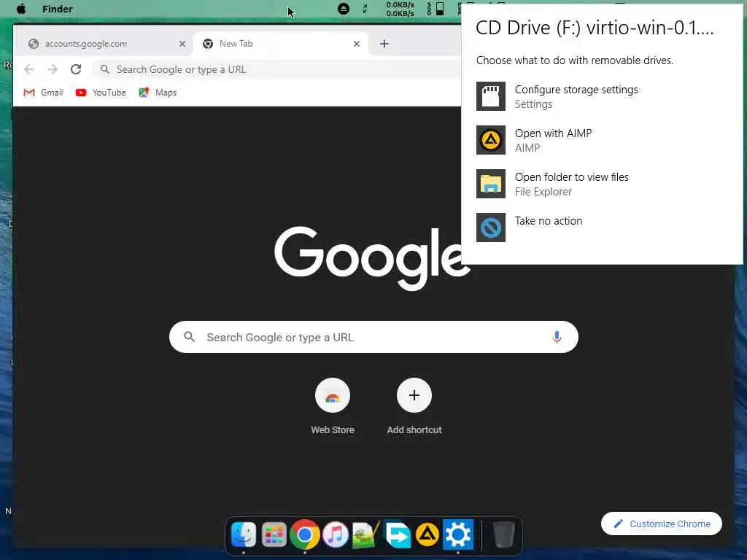Screen dimensions: 747x560
Task: Close the New Tab tab
Action: (356, 44)
